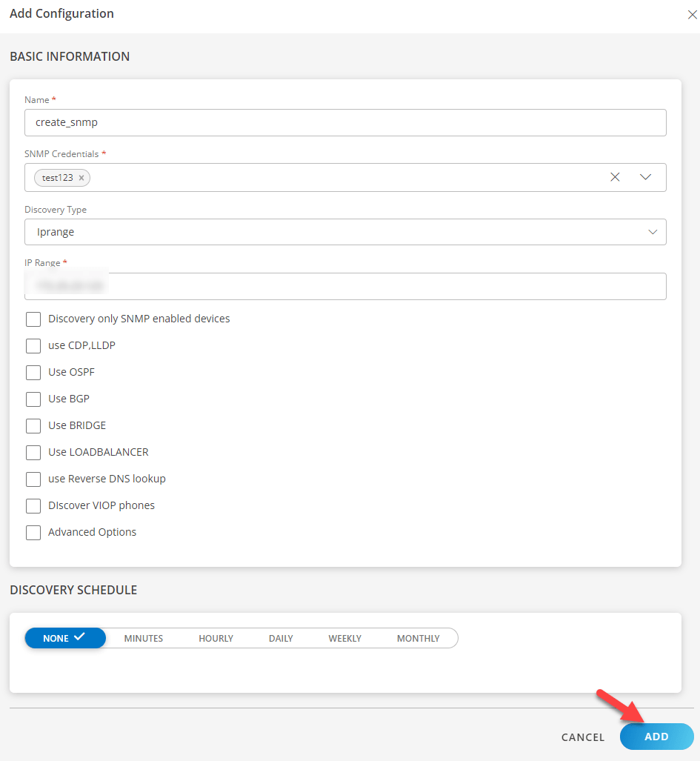Open the SNMP Credentials dropdown
Image resolution: width=700 pixels, height=761 pixels.
645,177
